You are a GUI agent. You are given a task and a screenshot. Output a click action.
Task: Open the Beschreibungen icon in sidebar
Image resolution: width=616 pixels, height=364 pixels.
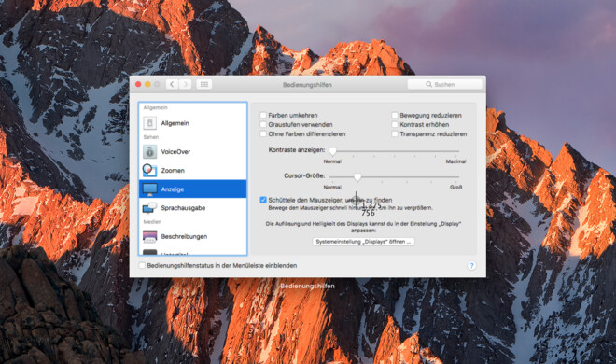pyautogui.click(x=149, y=236)
